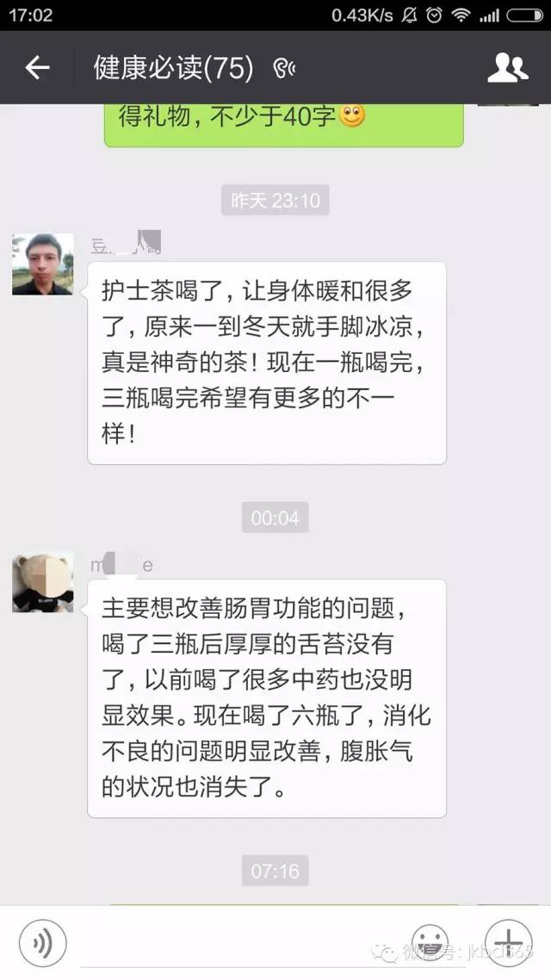
Task: Open the teddy bear avatar profile
Action: point(42,582)
